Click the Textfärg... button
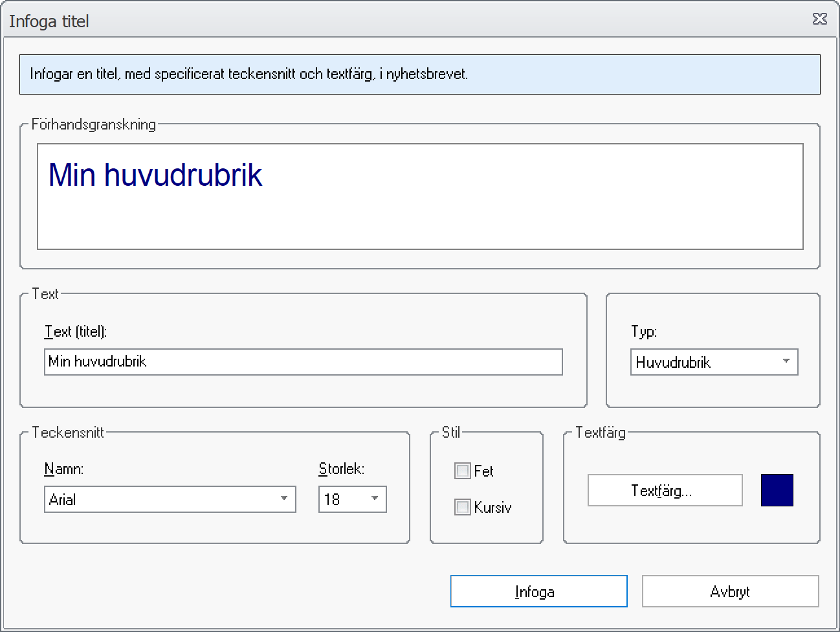Screen dimensions: 840x632 coord(665,490)
